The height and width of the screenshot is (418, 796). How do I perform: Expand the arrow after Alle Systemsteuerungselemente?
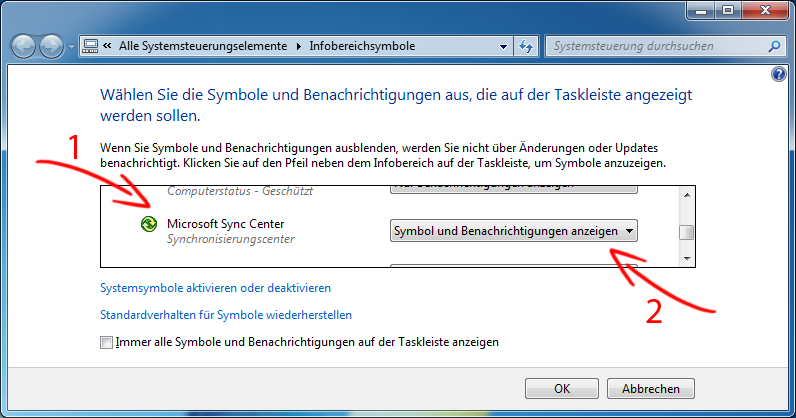[298, 47]
